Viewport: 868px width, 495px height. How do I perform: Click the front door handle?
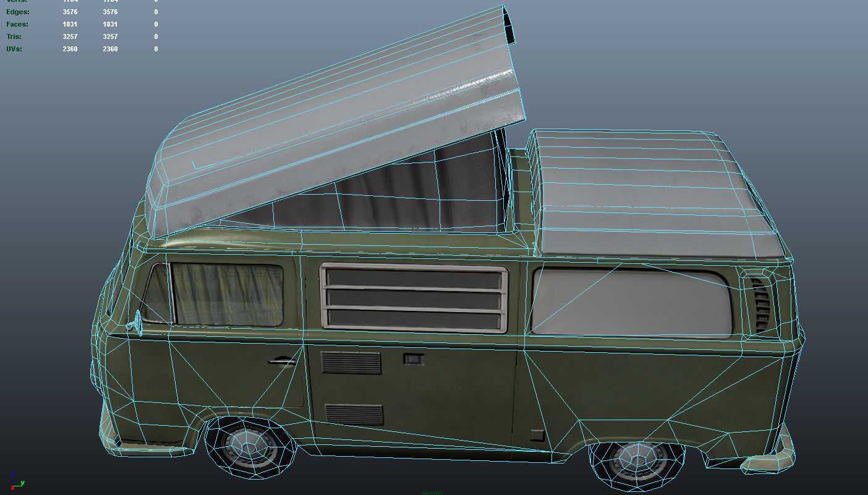[x=282, y=362]
